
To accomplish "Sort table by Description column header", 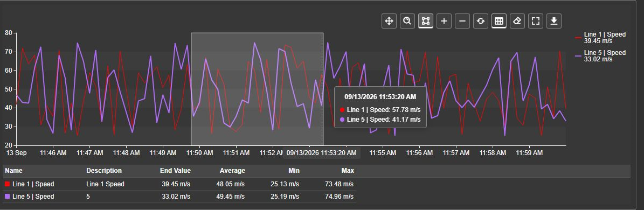I will coord(104,171).
